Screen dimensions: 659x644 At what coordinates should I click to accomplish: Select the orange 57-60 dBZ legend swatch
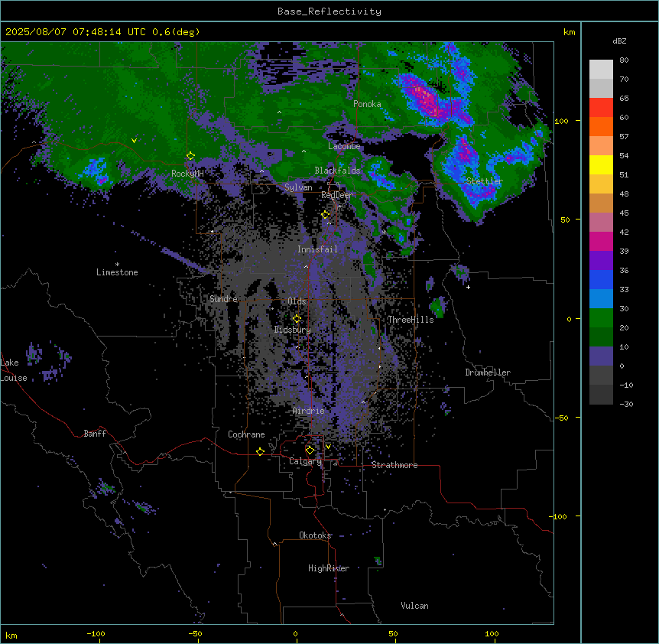[x=601, y=126]
